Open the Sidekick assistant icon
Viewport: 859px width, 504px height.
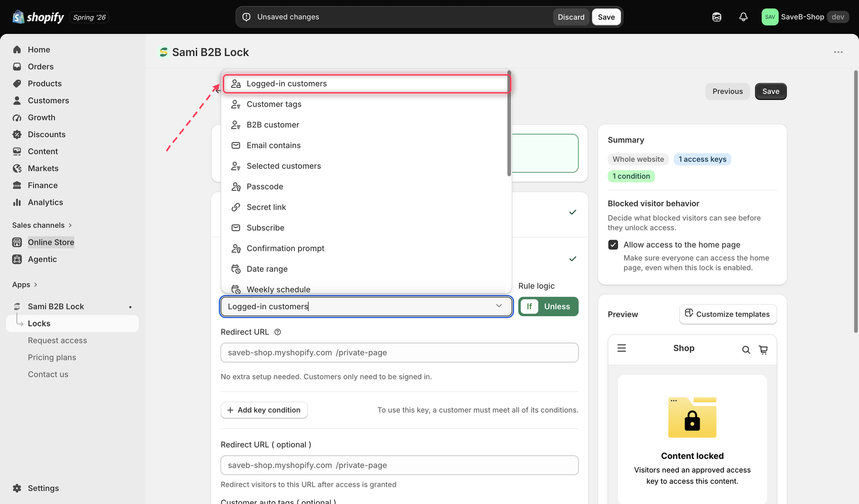tap(717, 17)
